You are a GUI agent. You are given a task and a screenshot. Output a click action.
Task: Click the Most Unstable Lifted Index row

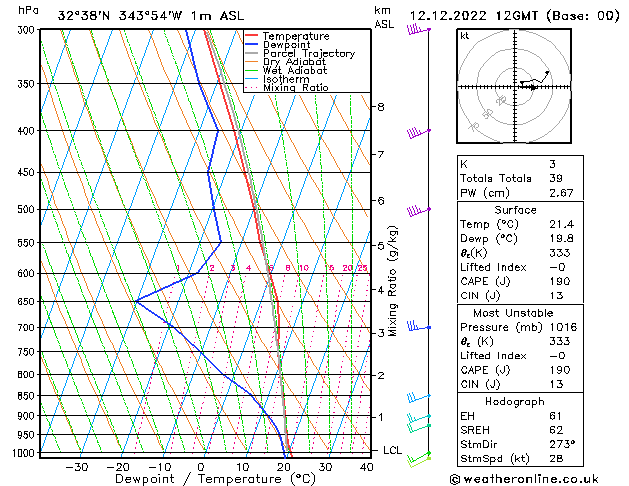click(520, 356)
